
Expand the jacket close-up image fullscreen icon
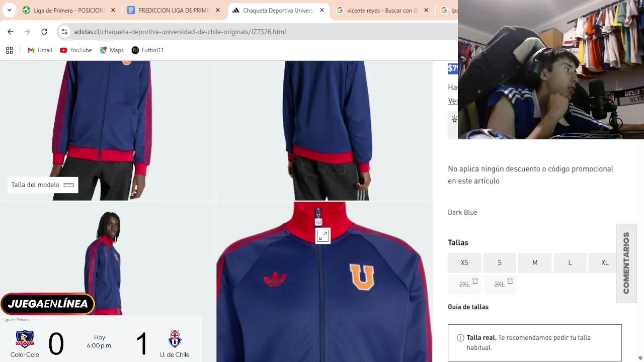tap(323, 236)
